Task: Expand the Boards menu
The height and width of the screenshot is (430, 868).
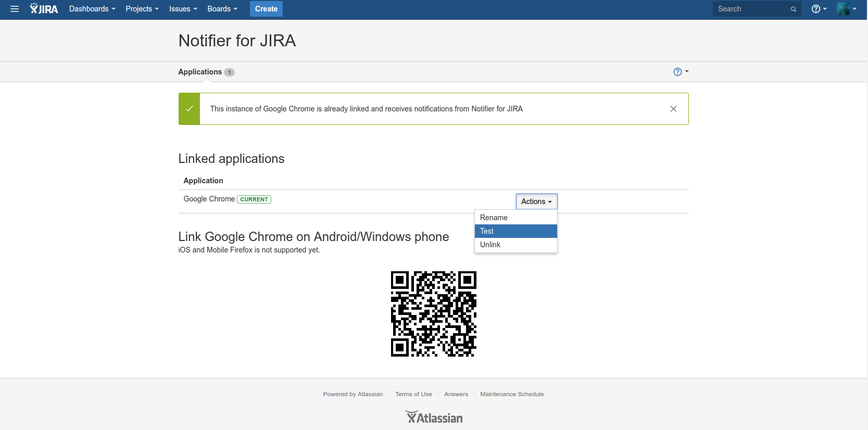Action: point(222,9)
